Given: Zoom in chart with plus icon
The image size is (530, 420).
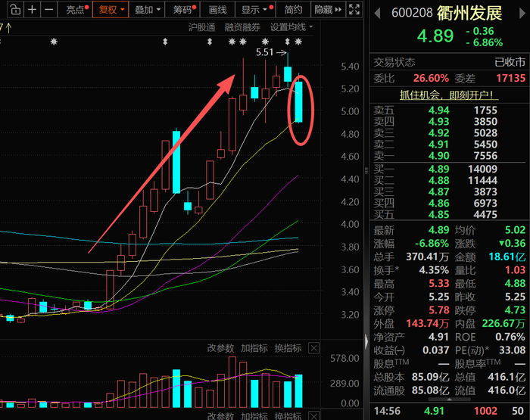Looking at the screenshot, I should coord(32,10).
